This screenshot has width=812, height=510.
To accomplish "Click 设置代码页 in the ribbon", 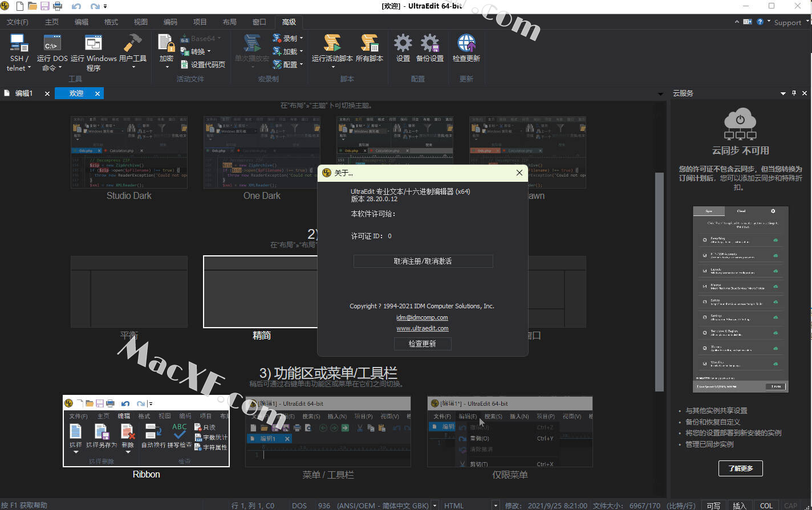I will click(x=203, y=65).
